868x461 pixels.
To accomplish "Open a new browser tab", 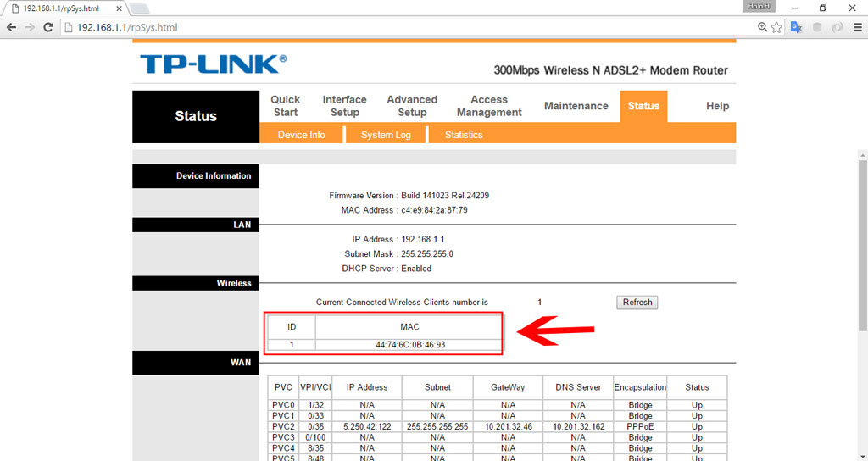I will pyautogui.click(x=139, y=8).
